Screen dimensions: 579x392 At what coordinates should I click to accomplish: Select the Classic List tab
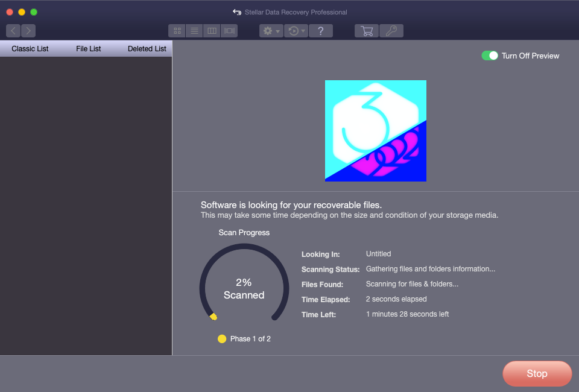(30, 49)
